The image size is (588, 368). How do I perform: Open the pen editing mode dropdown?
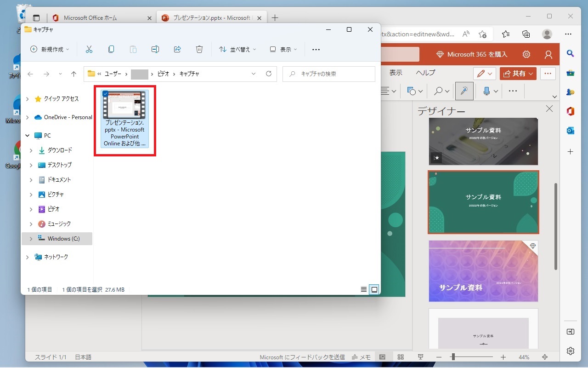coord(485,74)
